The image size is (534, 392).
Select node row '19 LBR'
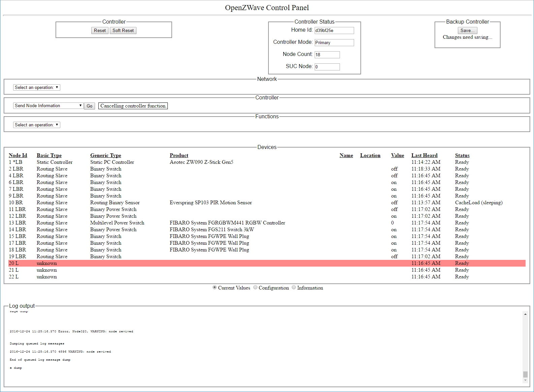pyautogui.click(x=267, y=257)
